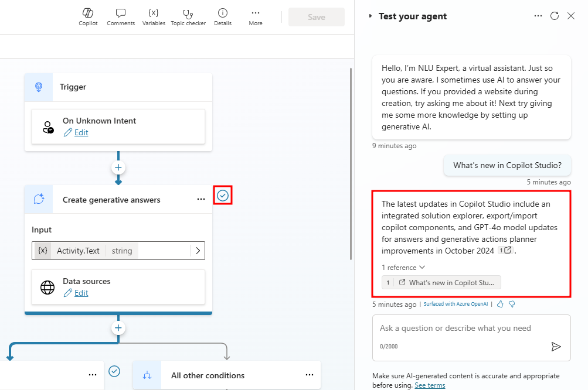Give a thumbs up to the response
Image resolution: width=588 pixels, height=390 pixels.
[x=499, y=304]
